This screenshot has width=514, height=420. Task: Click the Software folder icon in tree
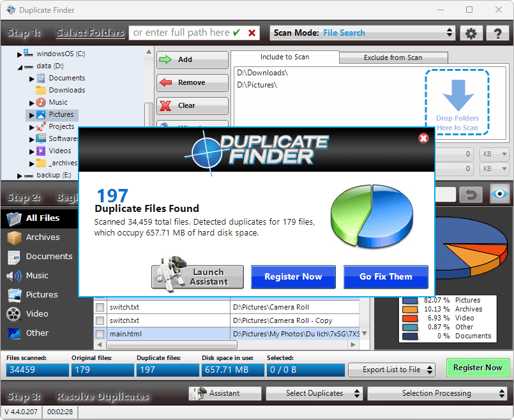point(41,139)
